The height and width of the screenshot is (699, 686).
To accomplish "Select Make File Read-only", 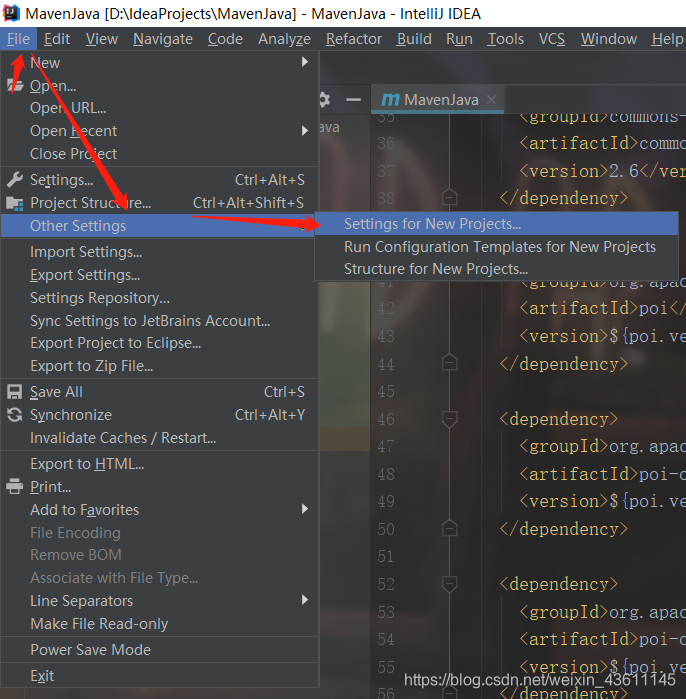I will point(160,624).
